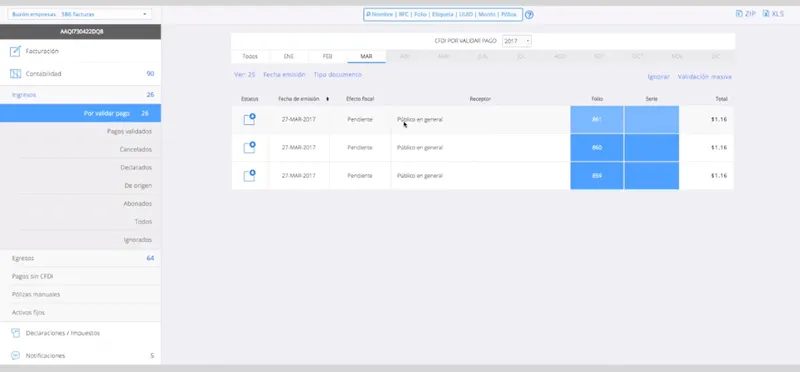Click the Declaraciones / Impuestos label
Image resolution: width=800 pixels, height=372 pixels.
click(63, 333)
